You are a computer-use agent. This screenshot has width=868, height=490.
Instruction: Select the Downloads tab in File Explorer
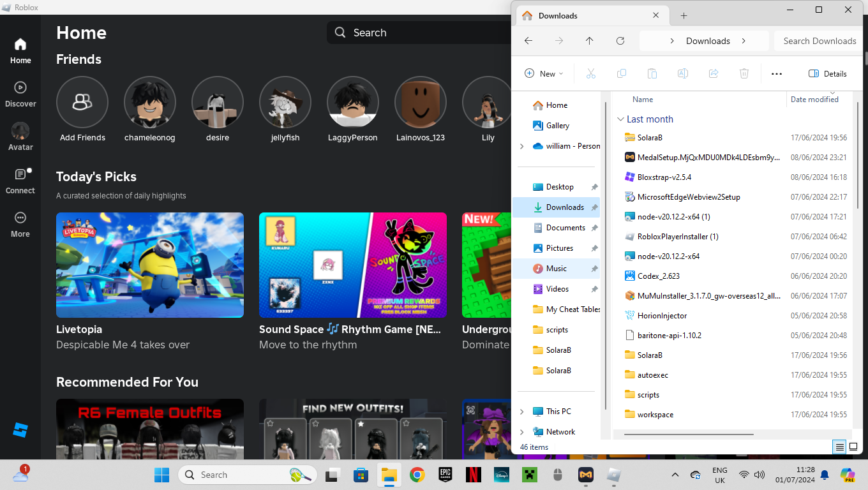point(591,15)
